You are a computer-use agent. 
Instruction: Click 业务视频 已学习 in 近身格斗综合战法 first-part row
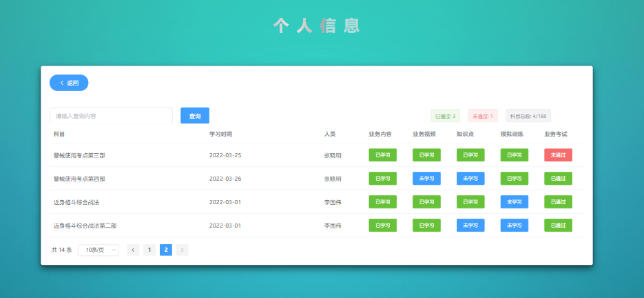[x=427, y=202]
